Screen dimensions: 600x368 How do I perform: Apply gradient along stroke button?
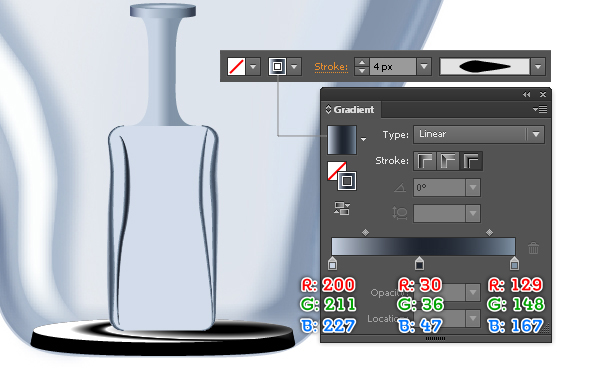pyautogui.click(x=448, y=161)
